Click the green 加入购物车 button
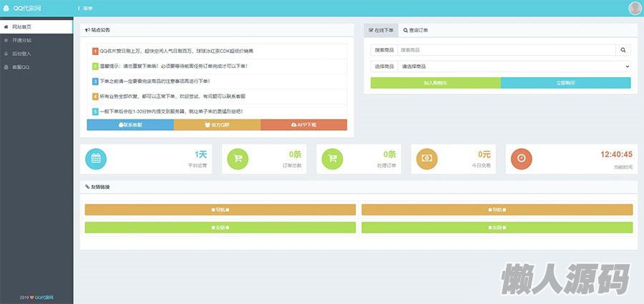Viewport: 644px width, 304px height. click(435, 83)
